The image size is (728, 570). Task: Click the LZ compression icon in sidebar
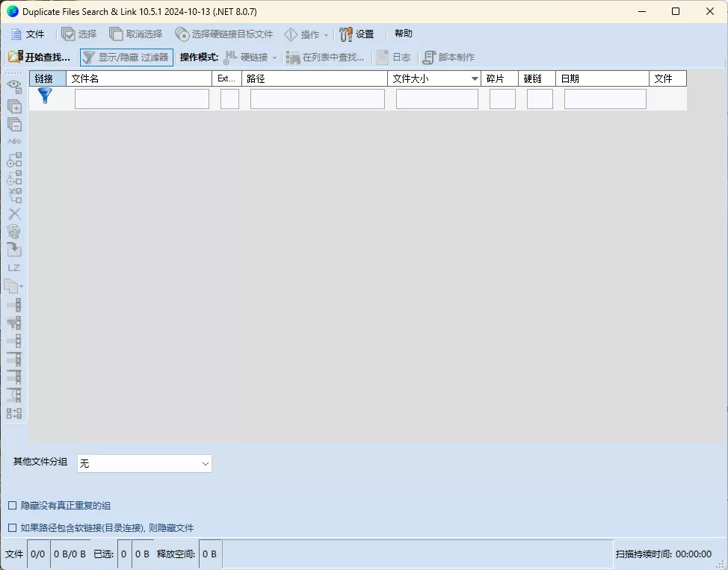coord(13,267)
